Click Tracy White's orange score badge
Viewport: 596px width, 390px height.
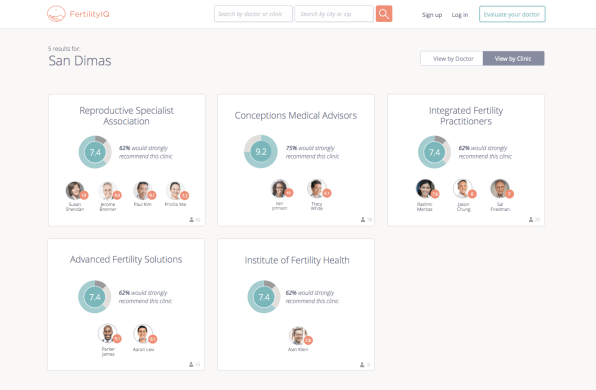pyautogui.click(x=327, y=193)
